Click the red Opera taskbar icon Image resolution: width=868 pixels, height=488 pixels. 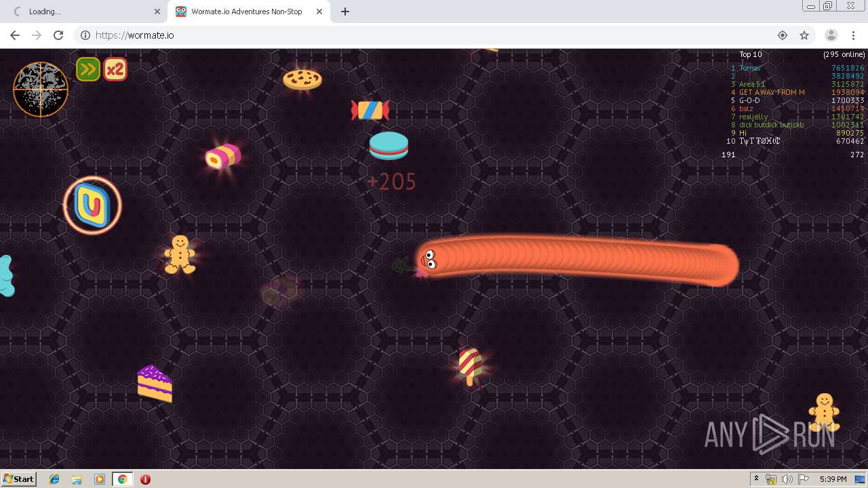pos(145,479)
